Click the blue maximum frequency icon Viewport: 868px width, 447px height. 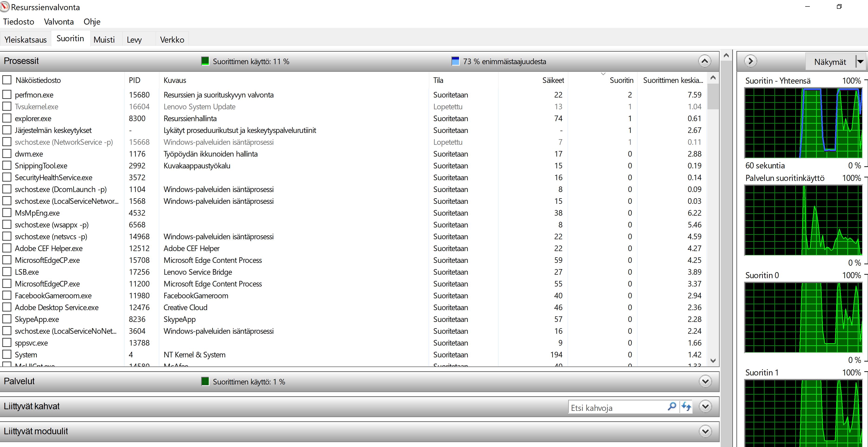(455, 61)
